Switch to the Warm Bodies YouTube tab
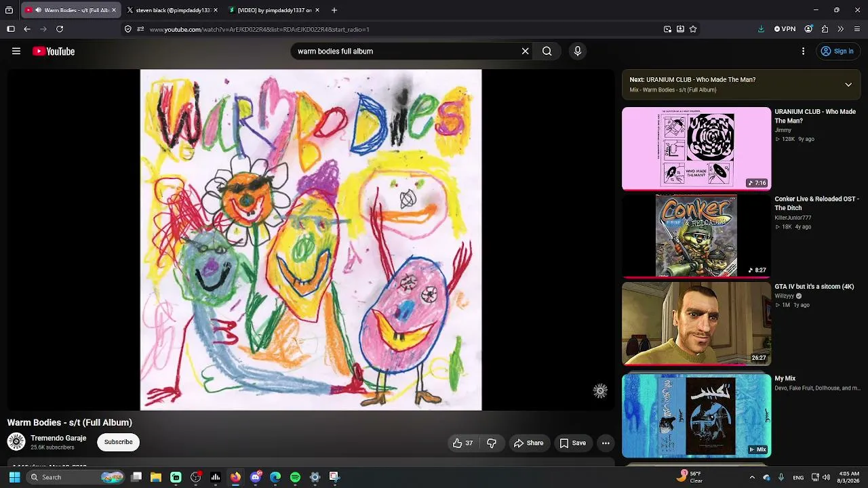 tap(71, 10)
